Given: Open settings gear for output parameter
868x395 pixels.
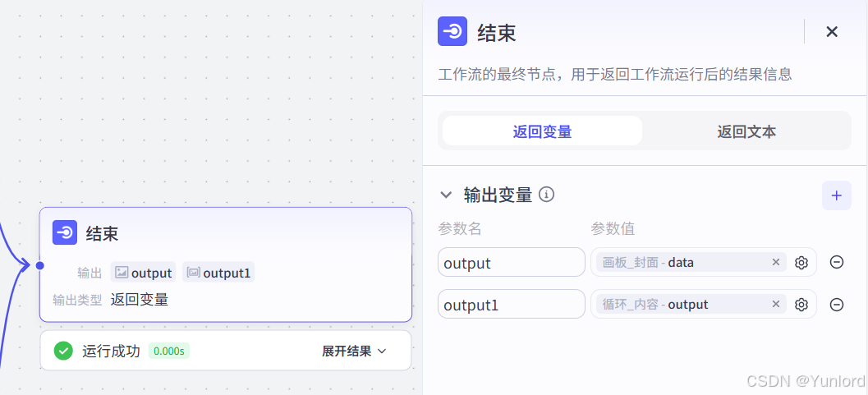Looking at the screenshot, I should click(x=801, y=262).
